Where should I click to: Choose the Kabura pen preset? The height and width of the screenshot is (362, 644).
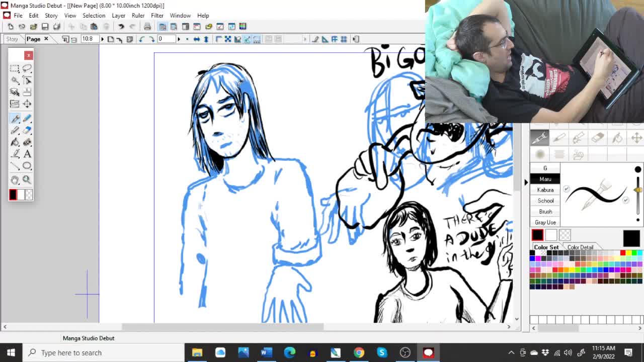click(x=545, y=190)
